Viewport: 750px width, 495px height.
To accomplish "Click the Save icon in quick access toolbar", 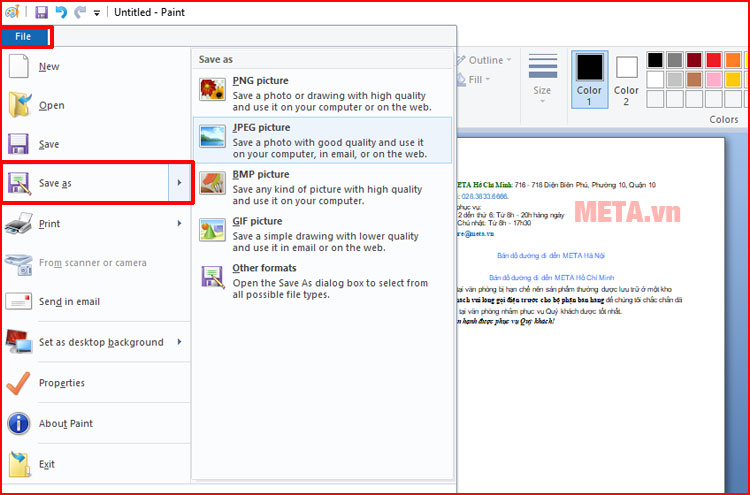I will click(41, 13).
